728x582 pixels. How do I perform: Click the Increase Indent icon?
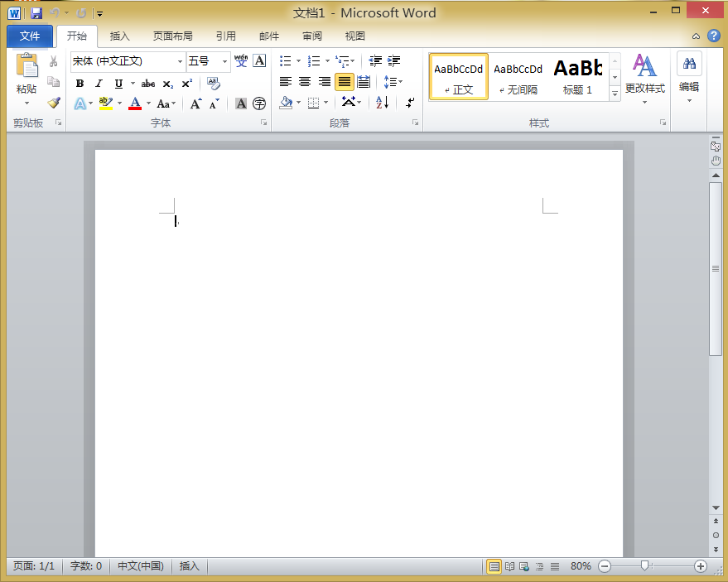coord(393,60)
